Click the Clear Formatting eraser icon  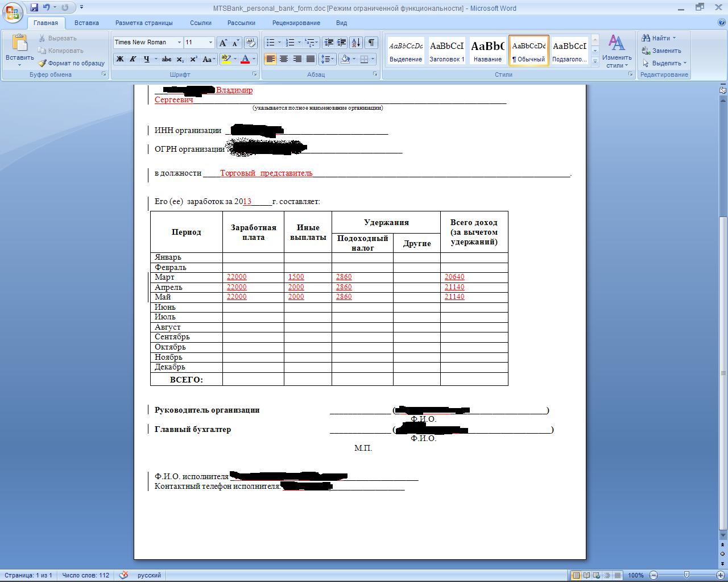[x=250, y=43]
